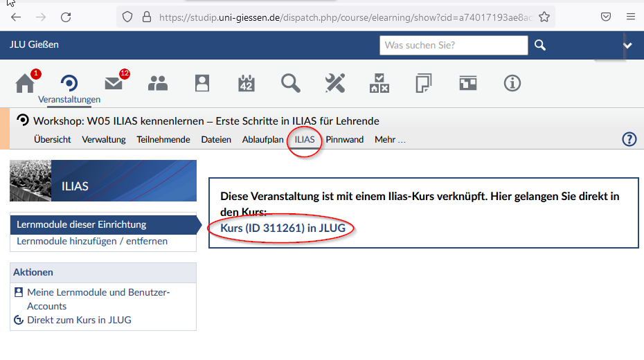This screenshot has height=360, width=644.
Task: Open the info circle icon in navigation
Action: tap(512, 84)
